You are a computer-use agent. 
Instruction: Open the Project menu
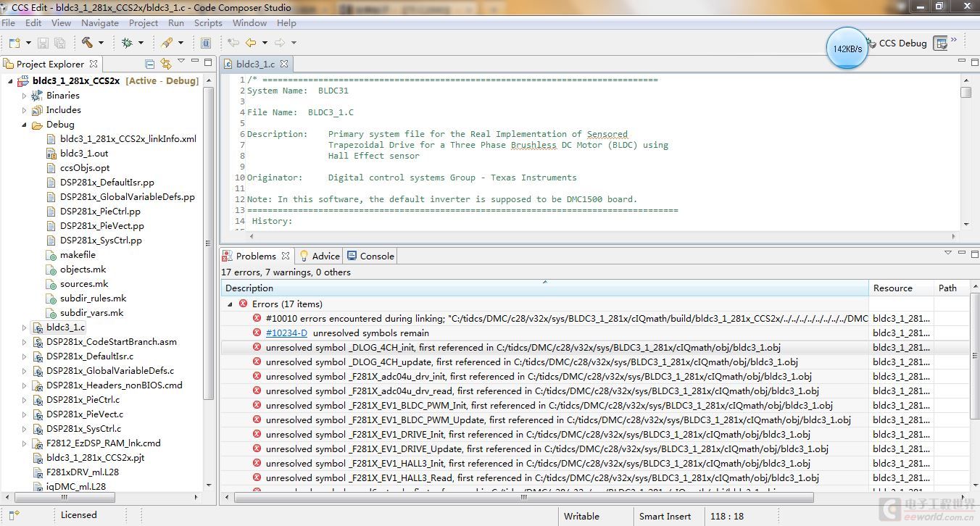pyautogui.click(x=144, y=23)
